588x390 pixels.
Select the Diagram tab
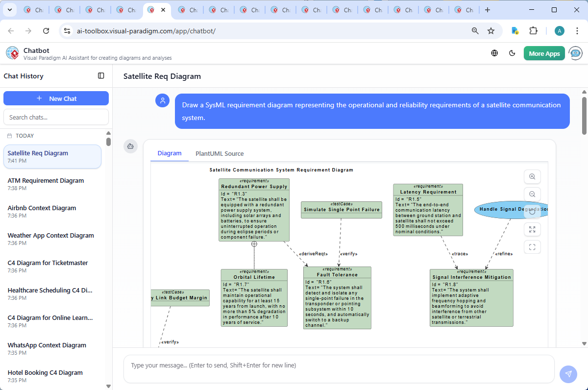point(169,153)
